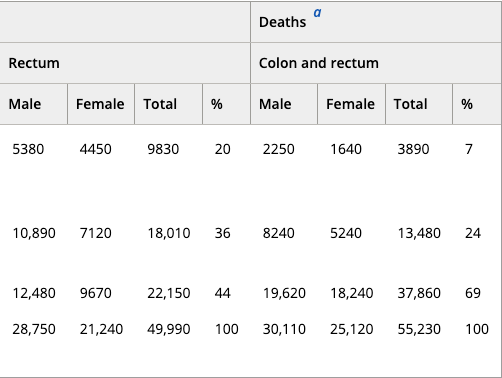This screenshot has width=502, height=378.
Task: Select the cell showing 10,890
Action: (34, 233)
